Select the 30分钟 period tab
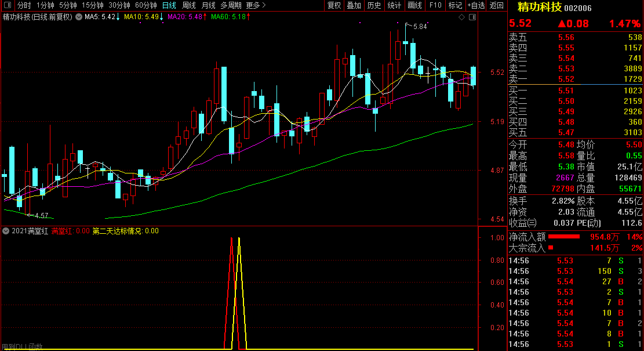This screenshot has height=351, width=644. pyautogui.click(x=119, y=5)
